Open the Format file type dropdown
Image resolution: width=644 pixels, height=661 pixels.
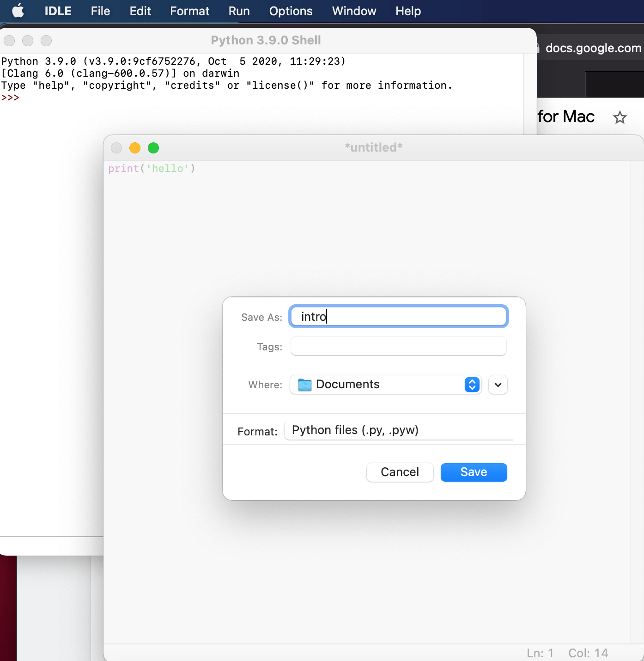pos(399,430)
